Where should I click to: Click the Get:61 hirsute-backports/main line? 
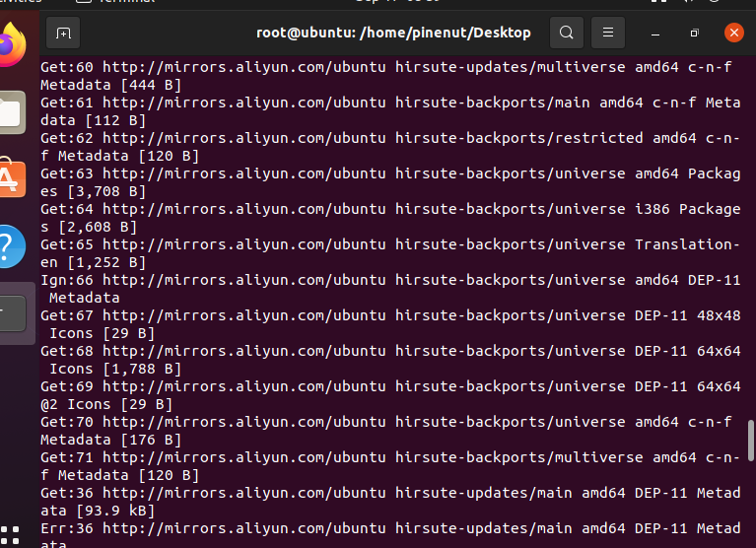[x=390, y=103]
